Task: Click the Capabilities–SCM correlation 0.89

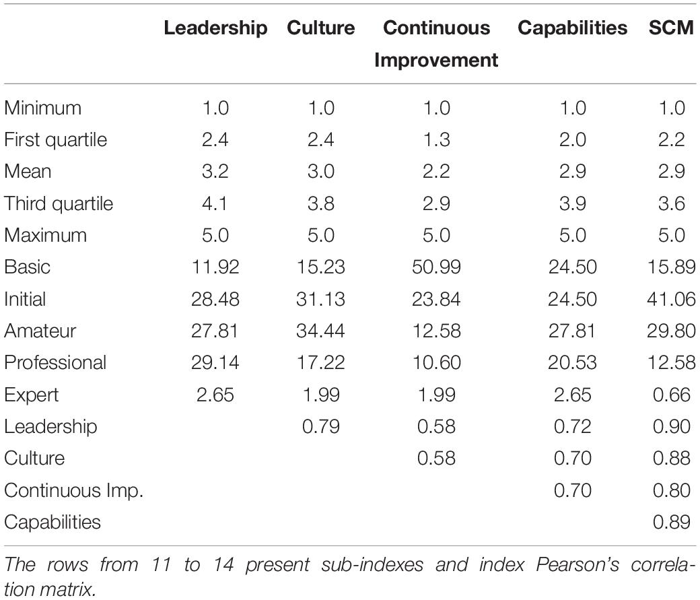Action: 671,522
